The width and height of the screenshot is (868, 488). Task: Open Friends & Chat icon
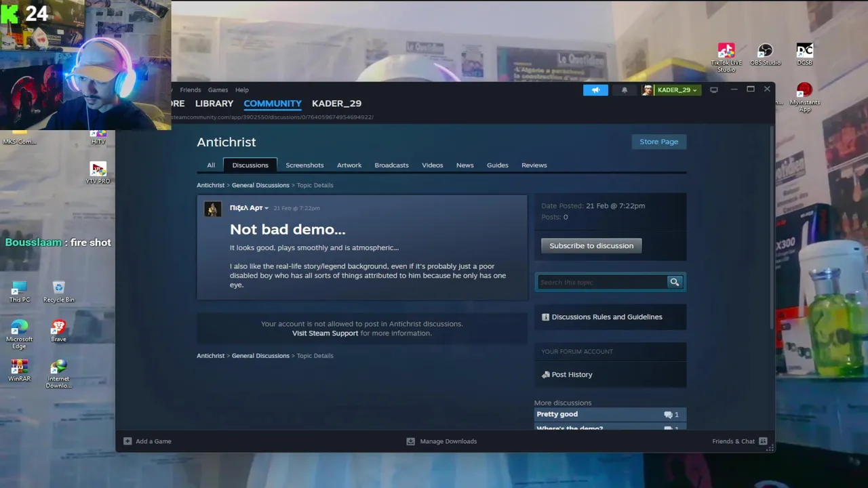point(763,441)
